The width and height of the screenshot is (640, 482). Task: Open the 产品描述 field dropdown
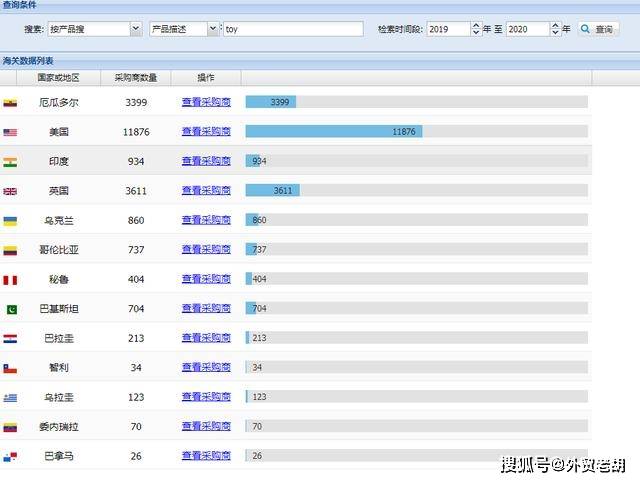[x=184, y=30]
